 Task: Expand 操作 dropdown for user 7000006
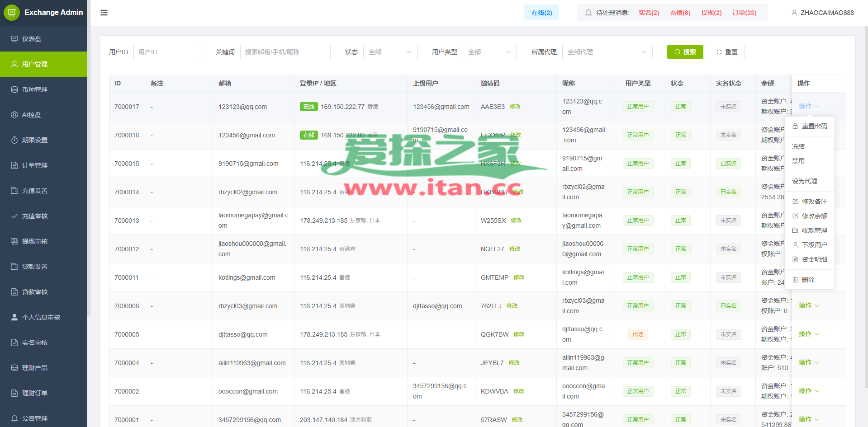click(809, 305)
